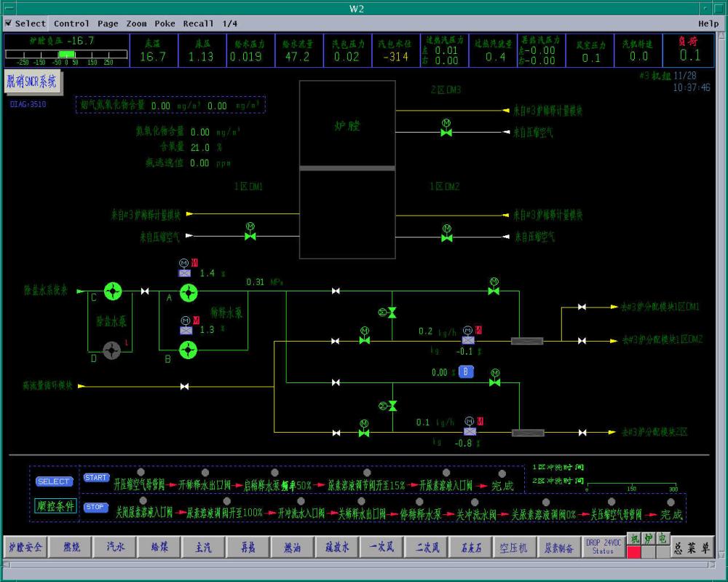Image resolution: width=728 pixels, height=582 pixels.
Task: Click the 1区DM1 compressed air motor valve
Action: [250, 235]
